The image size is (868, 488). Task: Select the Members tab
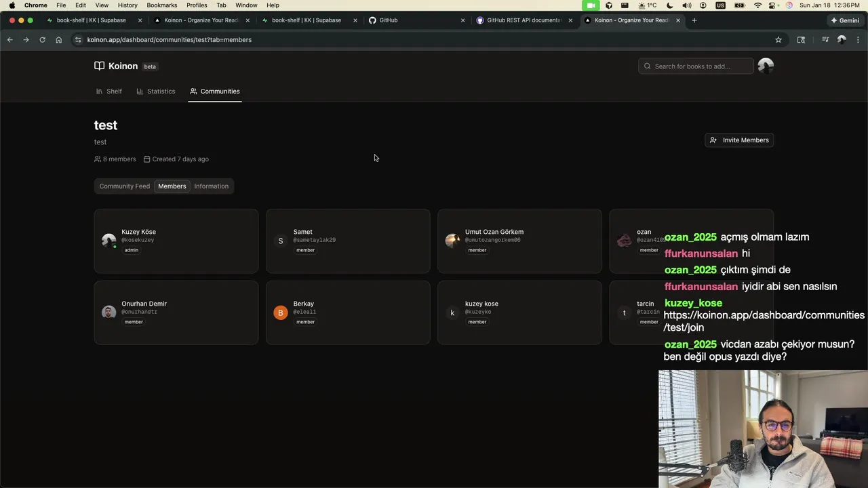pos(172,186)
